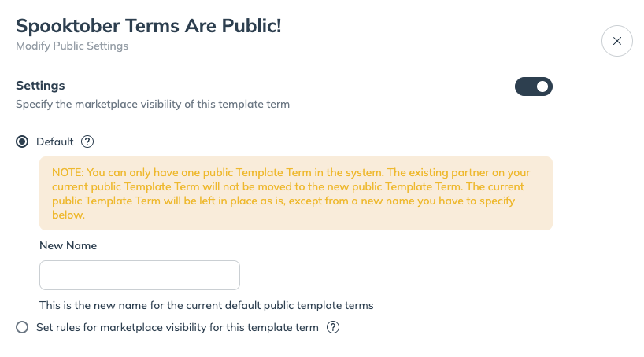Click the 'Spooktober Terms Are Public!' title
The height and width of the screenshot is (357, 644).
149,25
